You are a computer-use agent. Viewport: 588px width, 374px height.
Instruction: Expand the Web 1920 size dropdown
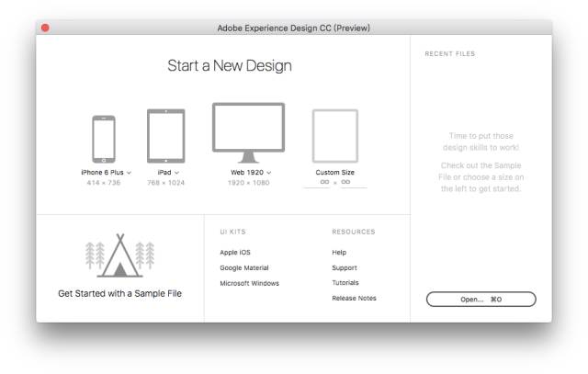point(269,173)
